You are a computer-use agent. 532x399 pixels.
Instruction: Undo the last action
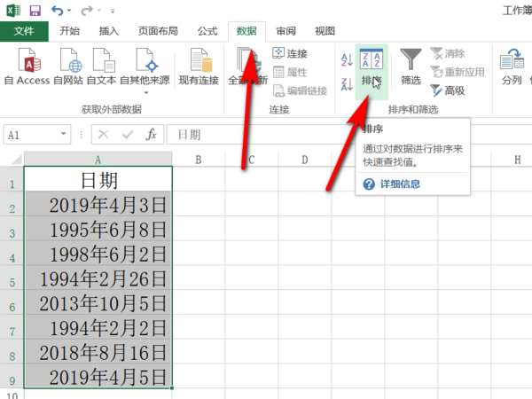(57, 11)
